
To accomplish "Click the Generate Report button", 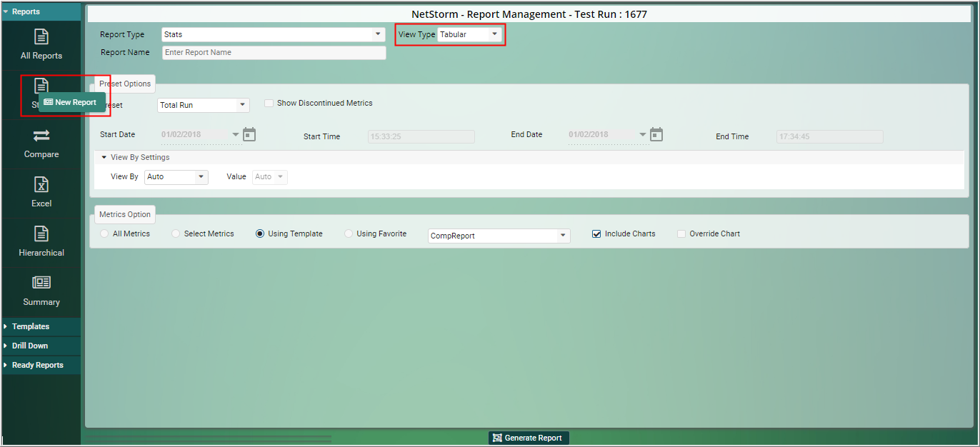I will [529, 438].
